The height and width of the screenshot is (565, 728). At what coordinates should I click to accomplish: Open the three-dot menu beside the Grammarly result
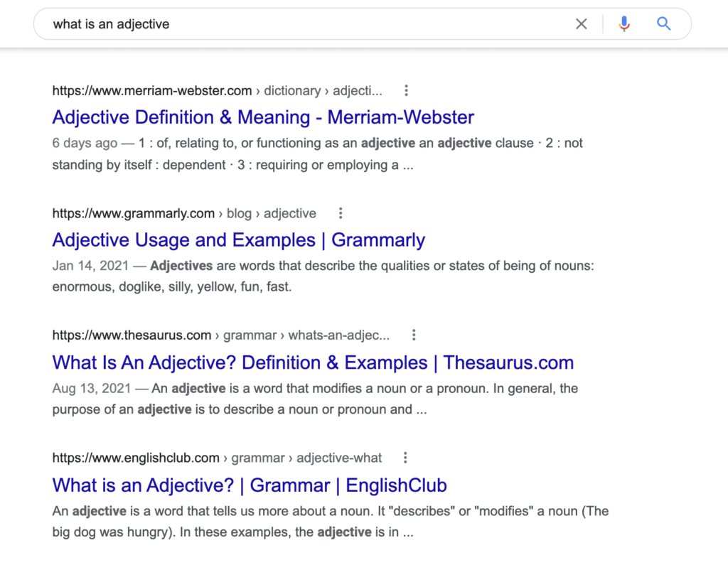[x=341, y=212]
